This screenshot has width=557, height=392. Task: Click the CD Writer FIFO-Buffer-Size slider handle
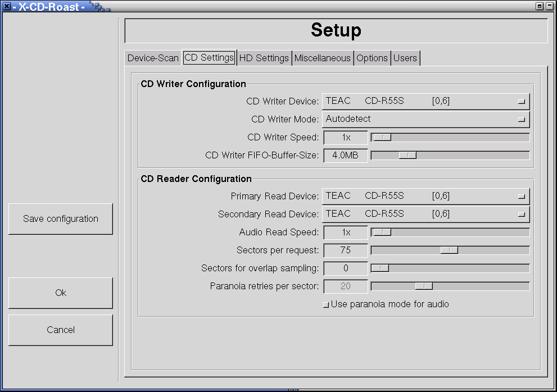(407, 156)
